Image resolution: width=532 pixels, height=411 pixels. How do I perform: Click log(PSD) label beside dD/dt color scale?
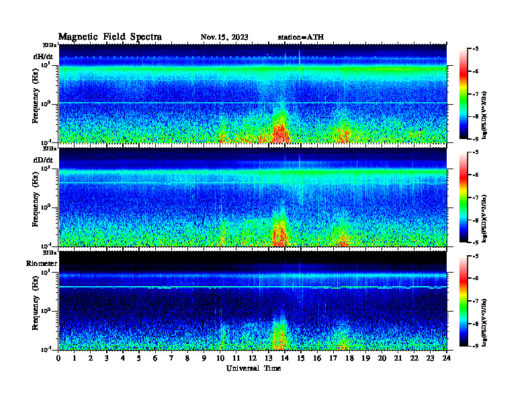coord(484,218)
